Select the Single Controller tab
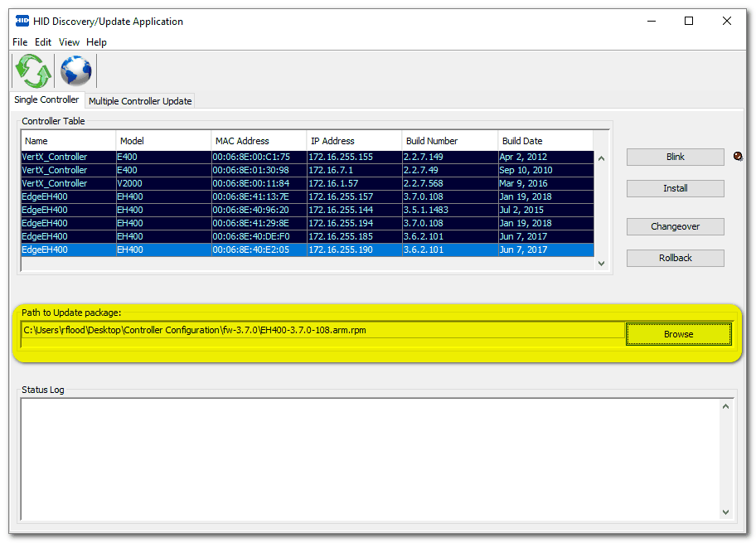The image size is (756, 543). pyautogui.click(x=46, y=100)
